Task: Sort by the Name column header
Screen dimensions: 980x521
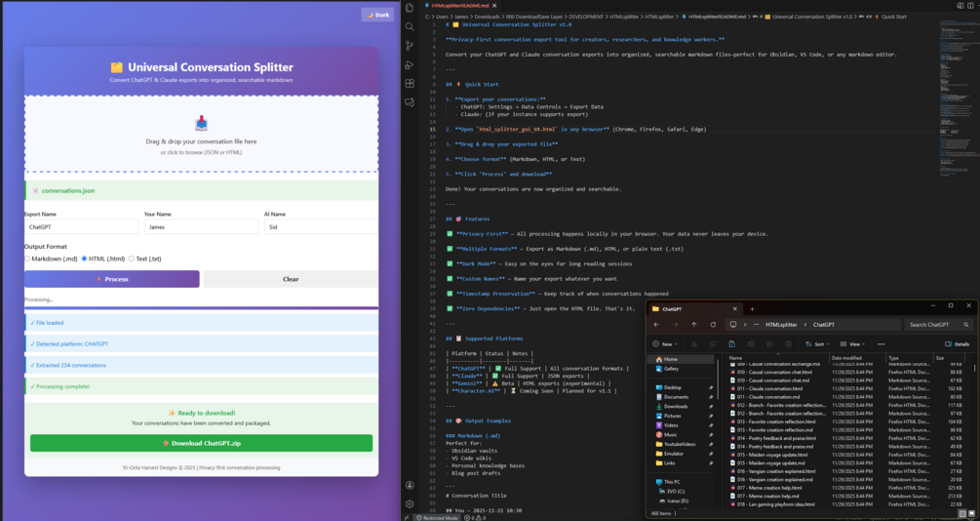Action: pyautogui.click(x=775, y=358)
